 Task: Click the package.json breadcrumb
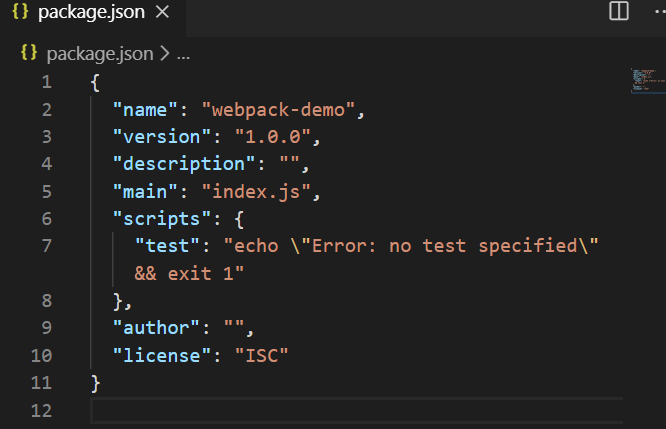click(x=99, y=54)
